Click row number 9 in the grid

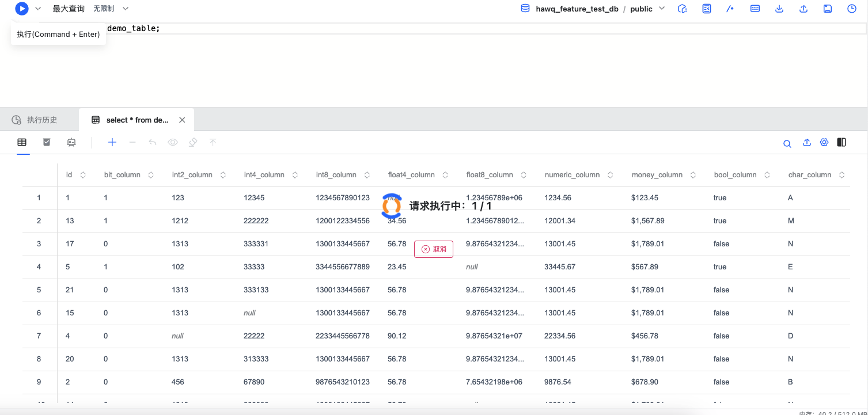coord(39,382)
